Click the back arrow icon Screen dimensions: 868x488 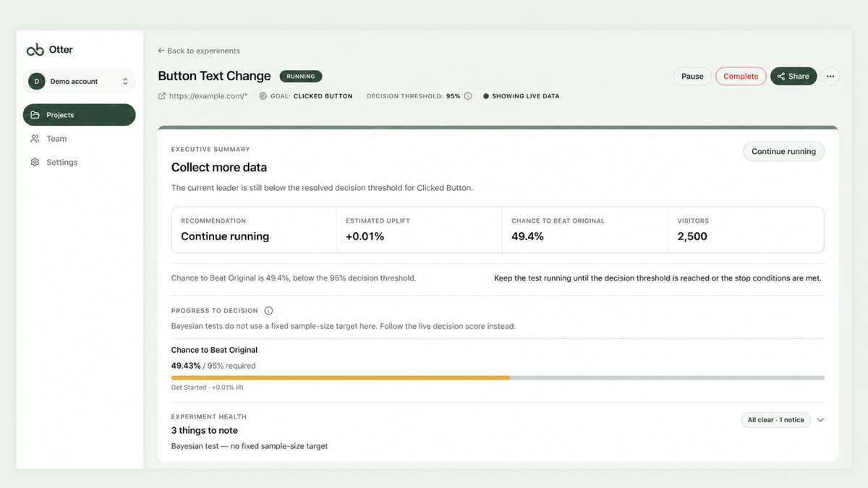[x=161, y=51]
